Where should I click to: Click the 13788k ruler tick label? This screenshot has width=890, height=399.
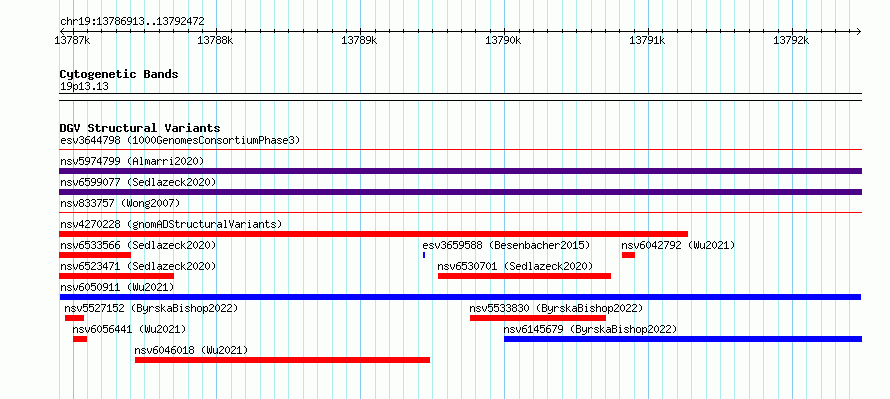click(x=215, y=41)
